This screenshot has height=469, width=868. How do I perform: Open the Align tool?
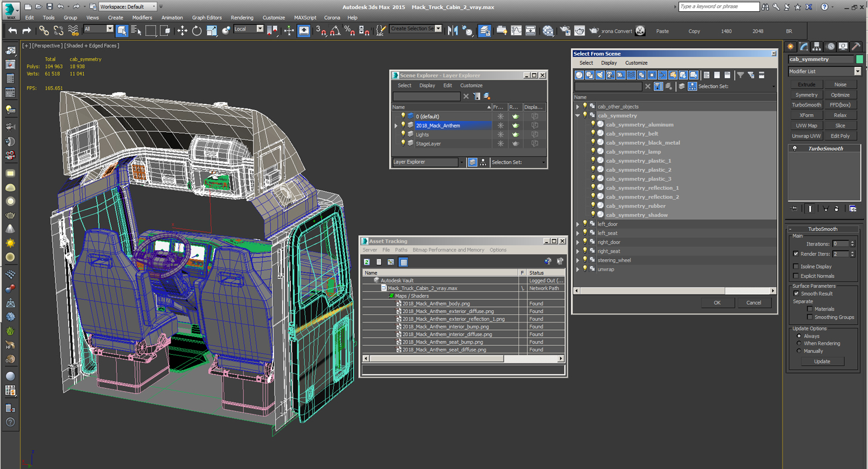coord(467,30)
